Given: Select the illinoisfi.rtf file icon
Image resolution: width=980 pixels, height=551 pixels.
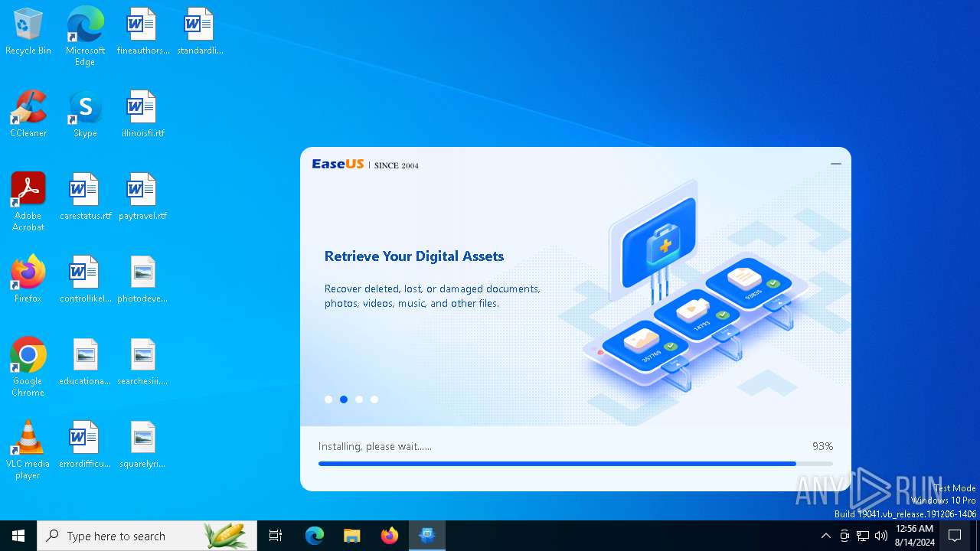Looking at the screenshot, I should (x=142, y=115).
